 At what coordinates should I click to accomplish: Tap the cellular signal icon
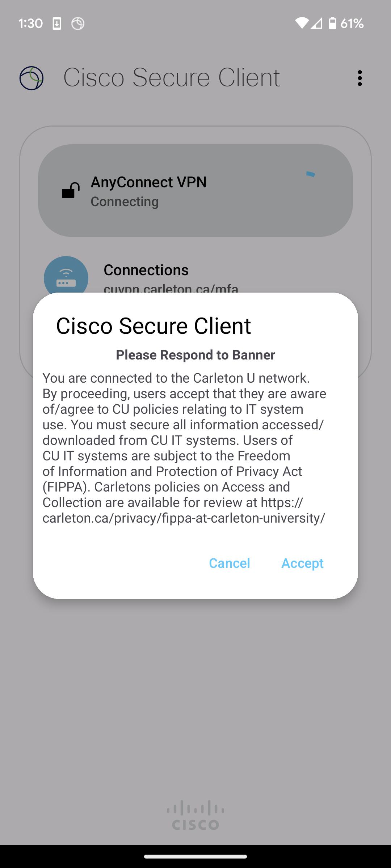click(x=316, y=24)
